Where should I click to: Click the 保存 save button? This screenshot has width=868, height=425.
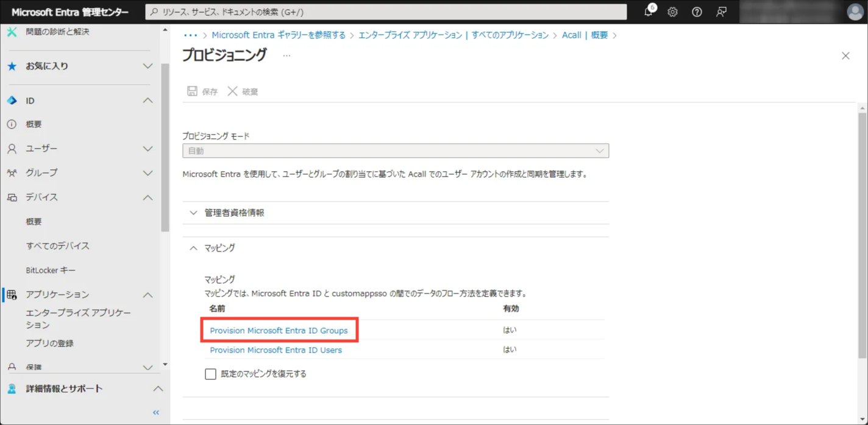(202, 91)
